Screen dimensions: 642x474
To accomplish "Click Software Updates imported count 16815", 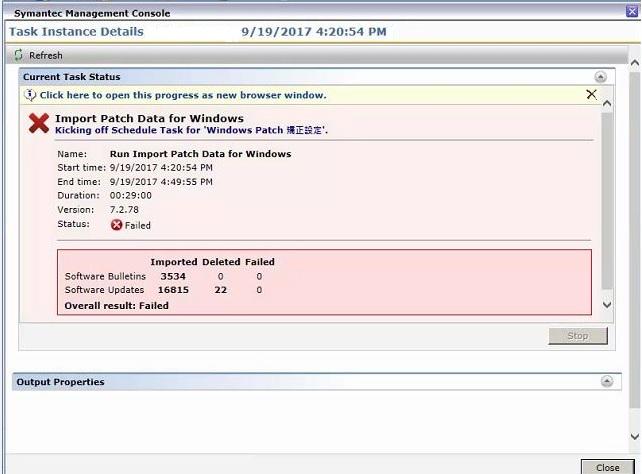I will (x=173, y=290).
